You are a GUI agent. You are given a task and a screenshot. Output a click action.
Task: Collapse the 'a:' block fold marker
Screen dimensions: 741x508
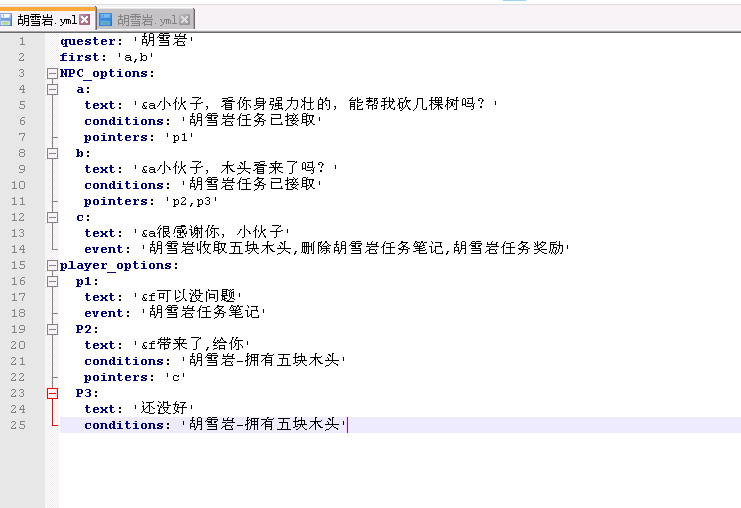click(x=52, y=89)
